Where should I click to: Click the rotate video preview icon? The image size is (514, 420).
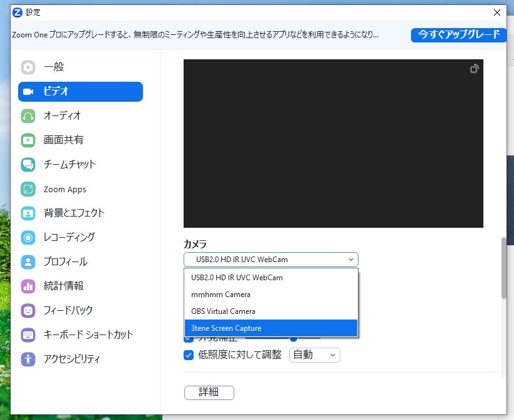(x=474, y=69)
